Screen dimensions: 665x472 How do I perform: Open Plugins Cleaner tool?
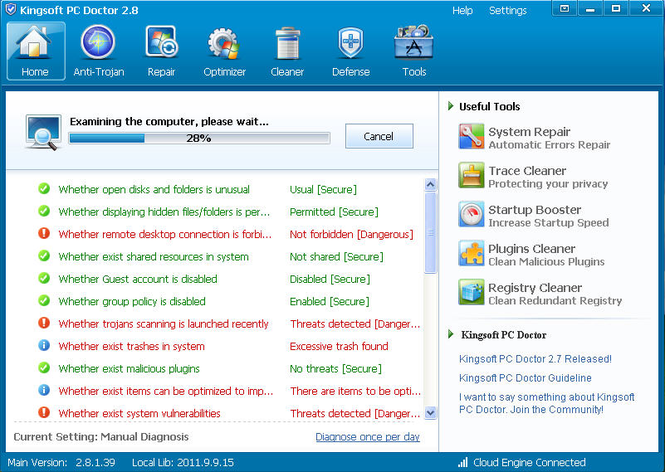click(531, 254)
